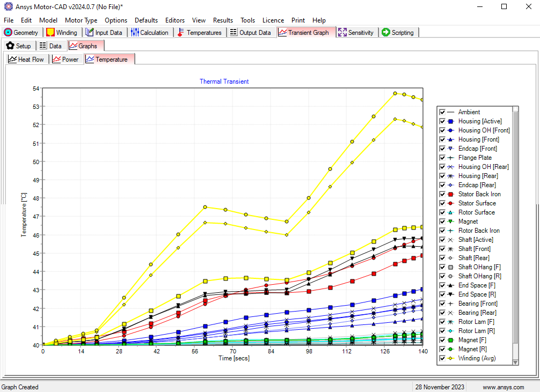This screenshot has height=392, width=540.
Task: Open the Editors menu
Action: coord(174,20)
